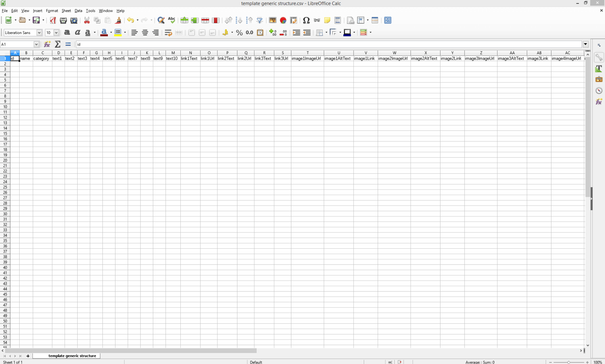Apply dark red font color swatch
605x364 pixels.
tap(104, 33)
